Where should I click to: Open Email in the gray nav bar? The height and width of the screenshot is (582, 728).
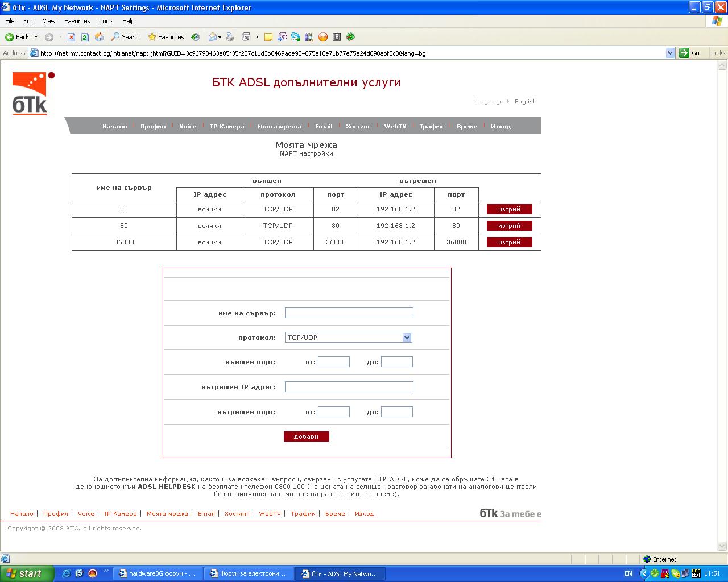324,126
